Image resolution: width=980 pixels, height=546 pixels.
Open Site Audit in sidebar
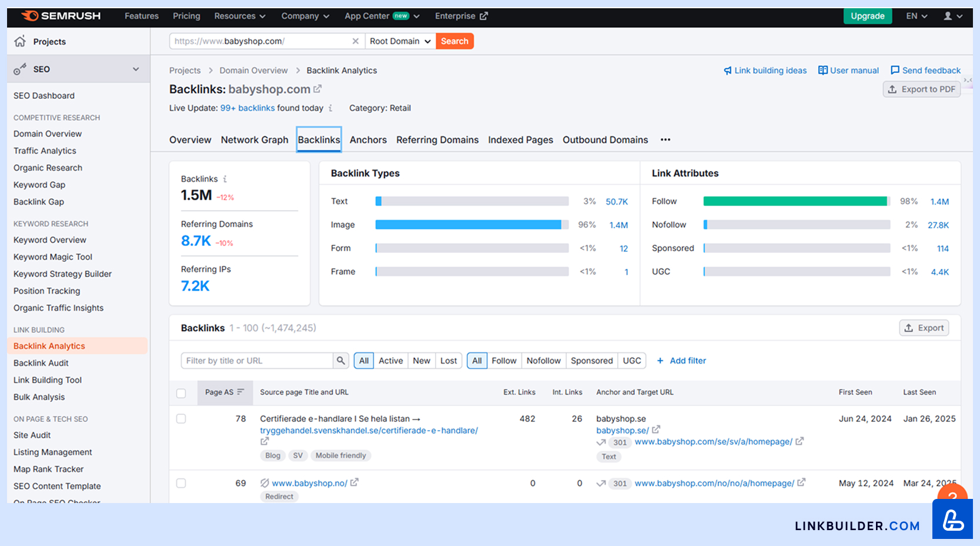click(32, 435)
